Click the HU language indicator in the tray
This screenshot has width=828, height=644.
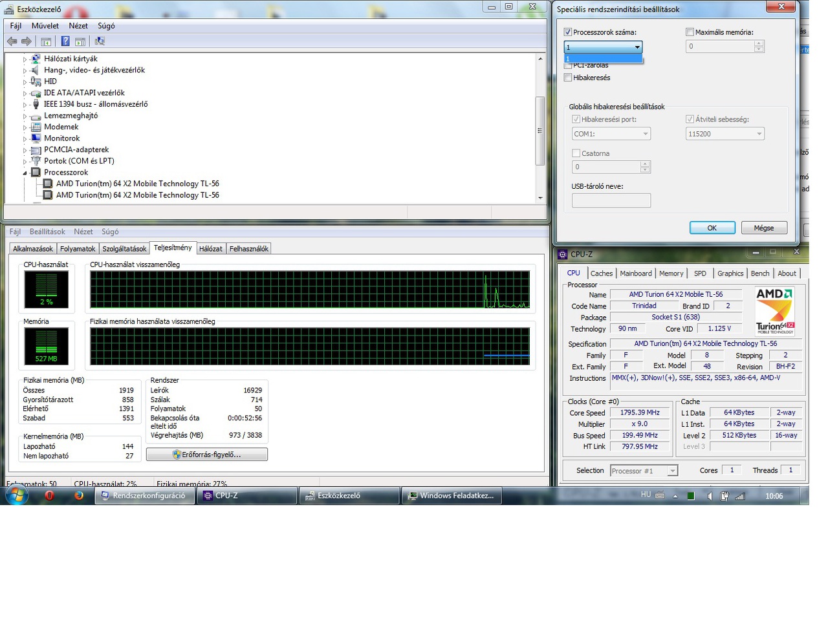pyautogui.click(x=646, y=495)
